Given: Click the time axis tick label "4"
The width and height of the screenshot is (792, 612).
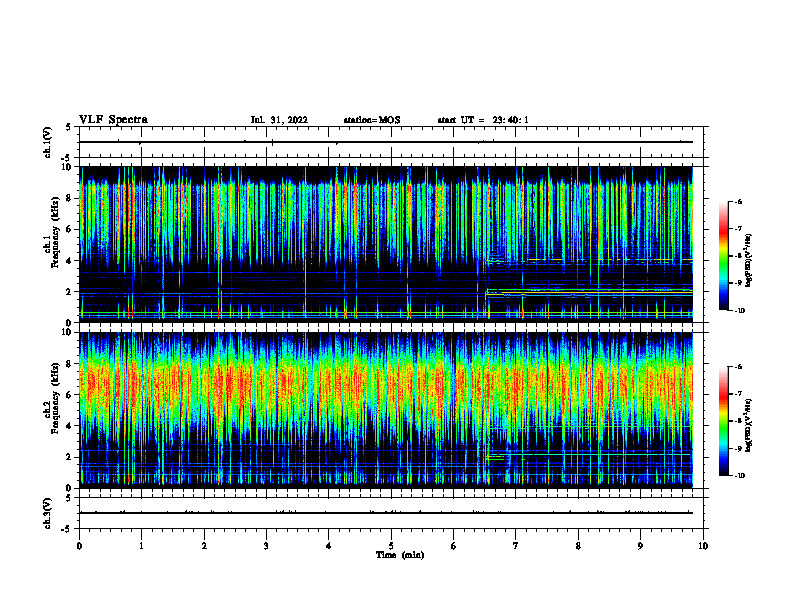Looking at the screenshot, I should pos(329,546).
